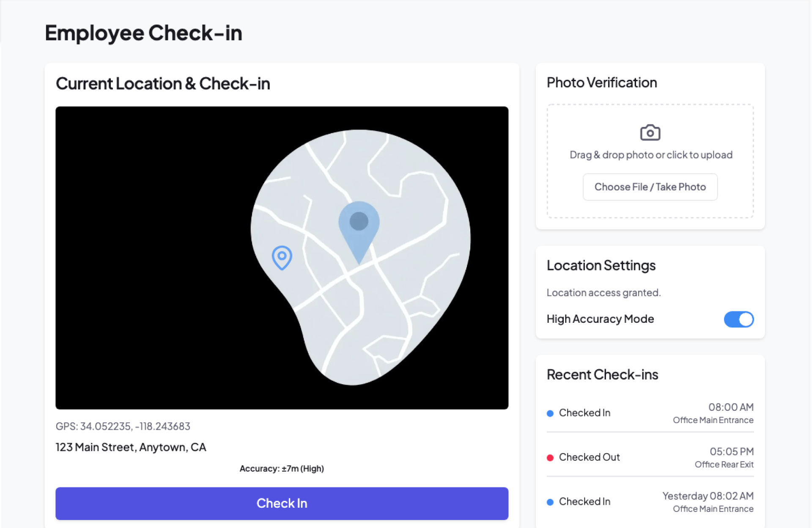Click the GPS coordinates text
The height and width of the screenshot is (528, 812).
123,426
